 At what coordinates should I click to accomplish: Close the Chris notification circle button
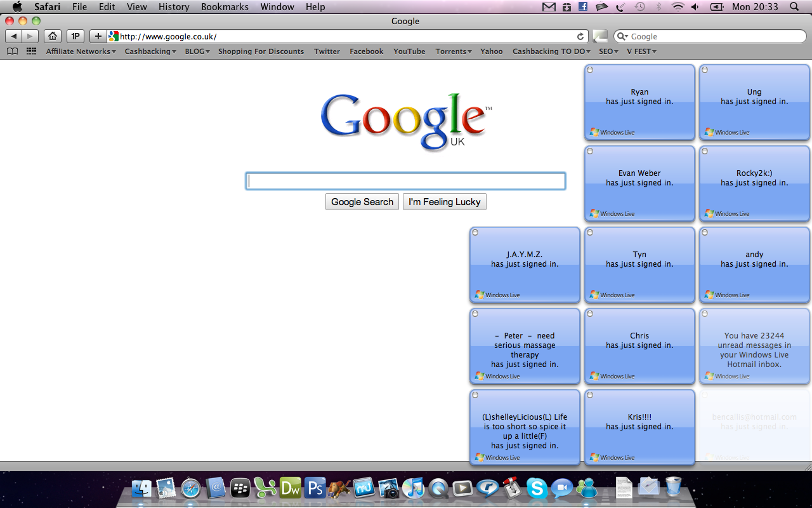(590, 314)
